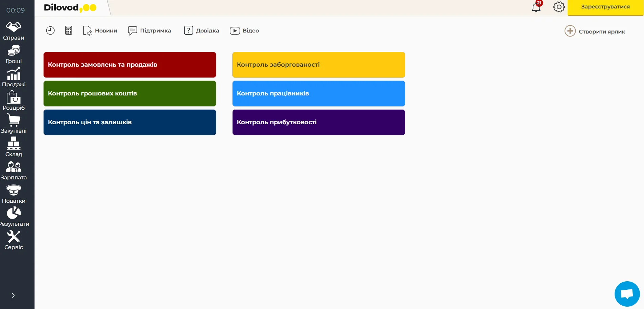Image resolution: width=644 pixels, height=309 pixels.
Task: Click the history clock icon
Action: 50,30
